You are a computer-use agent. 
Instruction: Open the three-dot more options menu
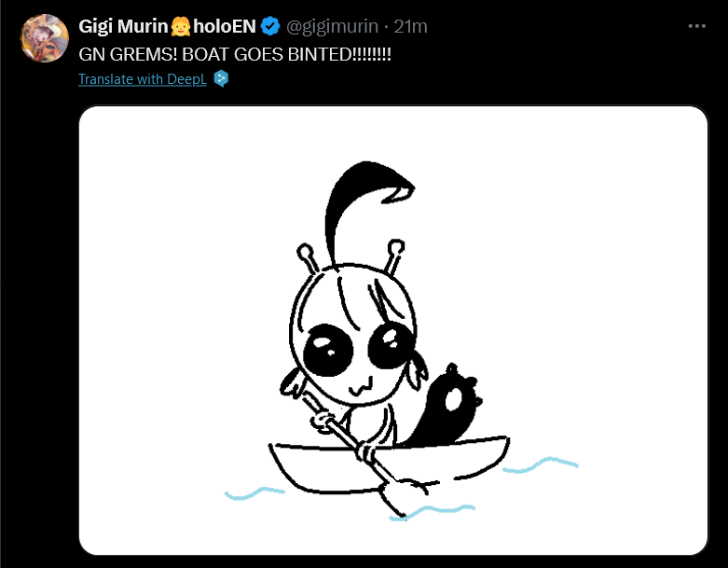697,26
